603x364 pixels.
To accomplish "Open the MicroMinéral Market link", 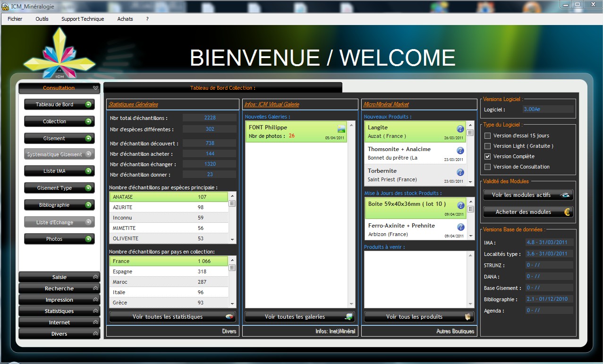I will click(386, 104).
